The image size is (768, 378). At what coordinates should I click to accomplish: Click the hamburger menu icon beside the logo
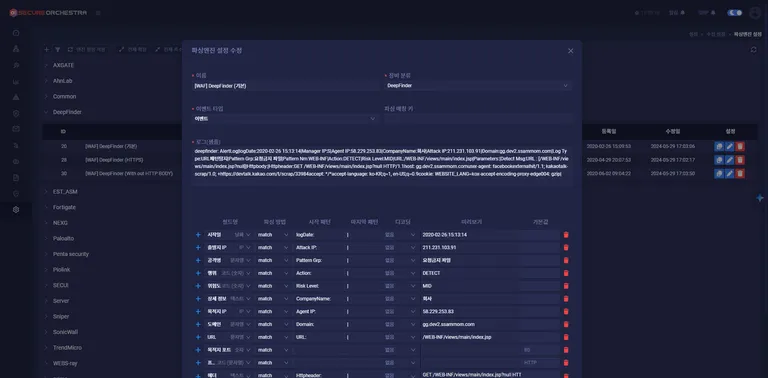98,13
